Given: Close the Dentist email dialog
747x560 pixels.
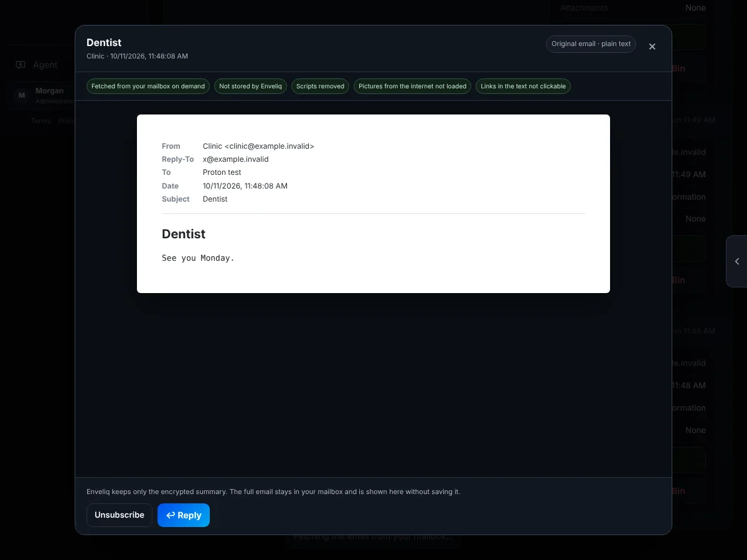Looking at the screenshot, I should (x=652, y=47).
